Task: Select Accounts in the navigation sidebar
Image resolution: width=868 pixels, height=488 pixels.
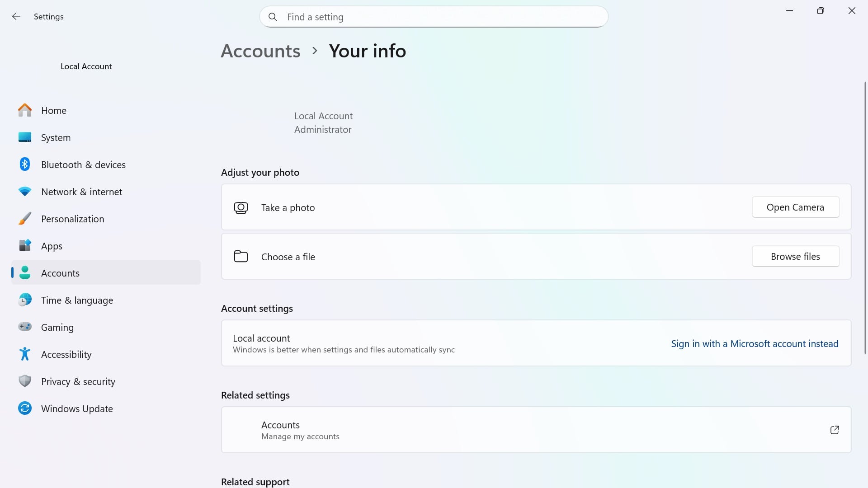Action: coord(60,273)
